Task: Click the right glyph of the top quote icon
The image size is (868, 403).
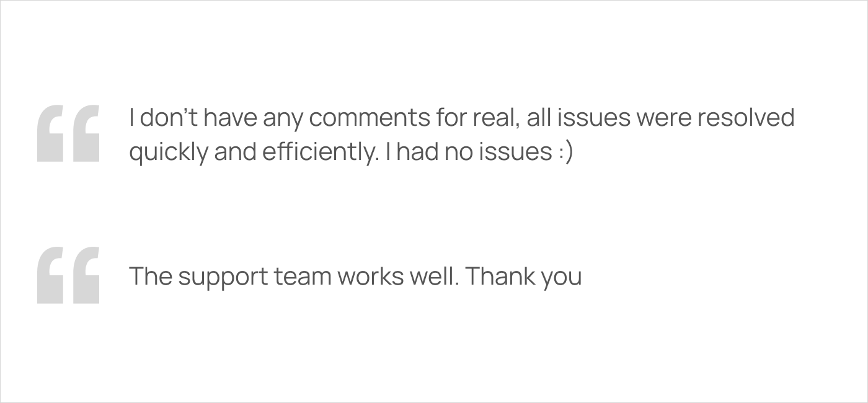Action: (85, 133)
